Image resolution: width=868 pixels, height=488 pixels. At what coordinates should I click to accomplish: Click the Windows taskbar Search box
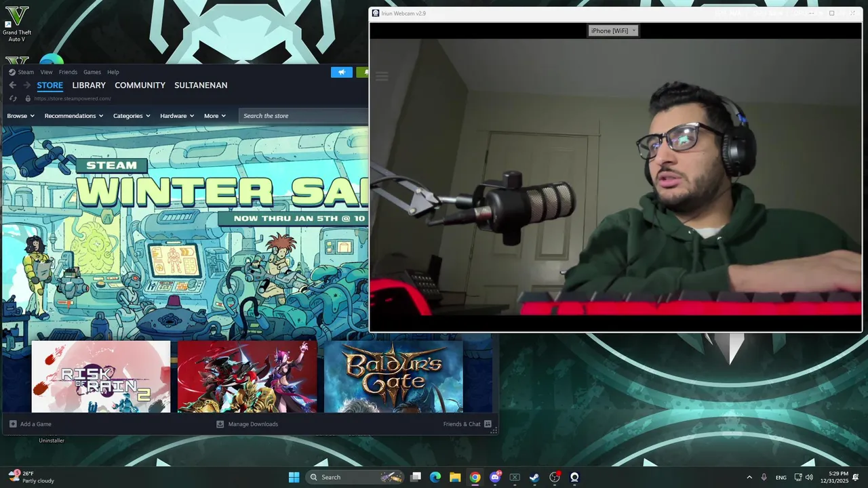tap(355, 477)
